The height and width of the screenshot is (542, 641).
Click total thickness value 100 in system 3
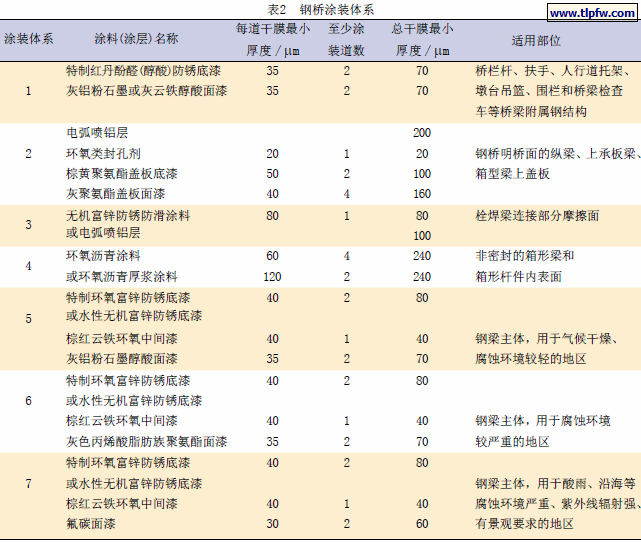422,236
